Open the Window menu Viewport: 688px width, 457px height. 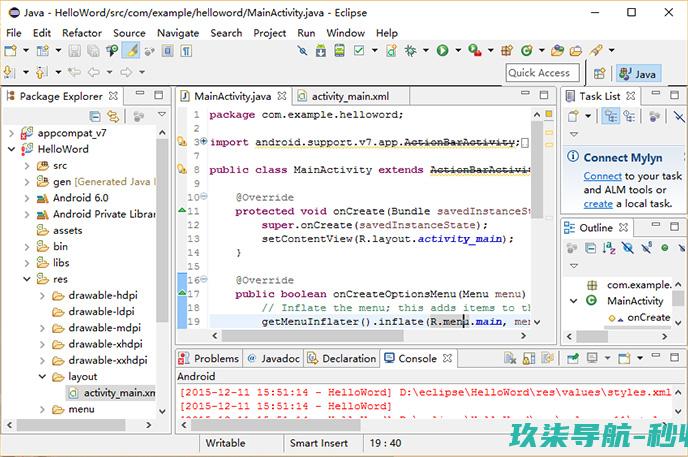345,33
